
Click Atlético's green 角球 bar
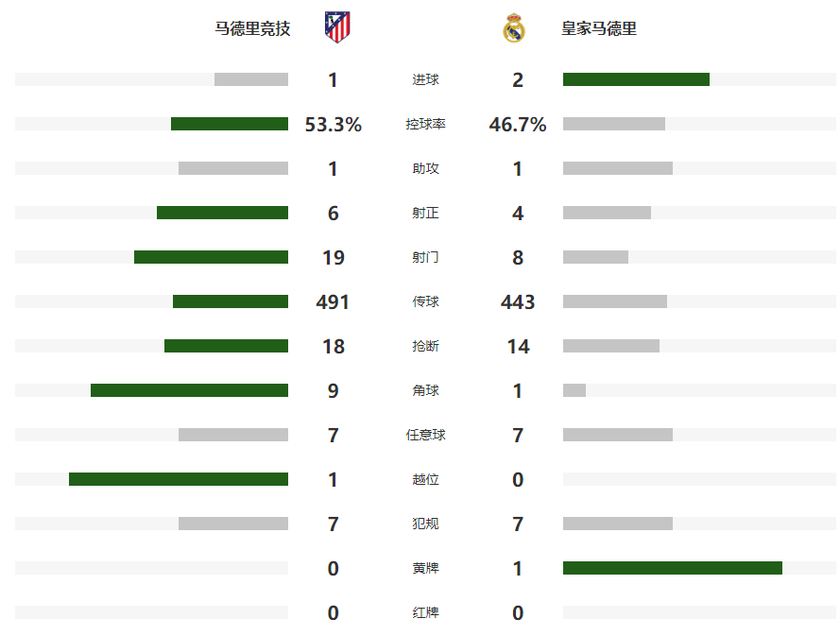(x=189, y=390)
